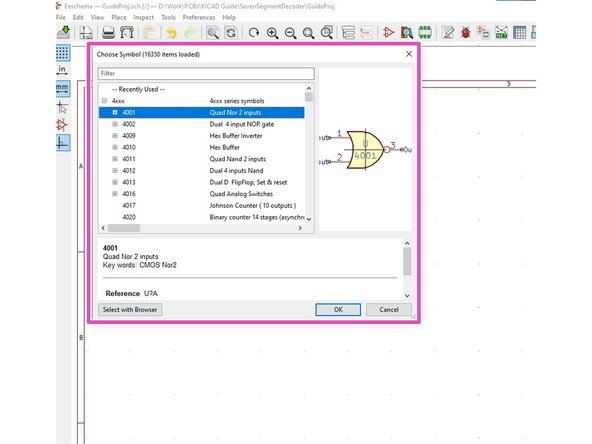
Task: Open the Symbol Editor icon
Action: [388, 32]
